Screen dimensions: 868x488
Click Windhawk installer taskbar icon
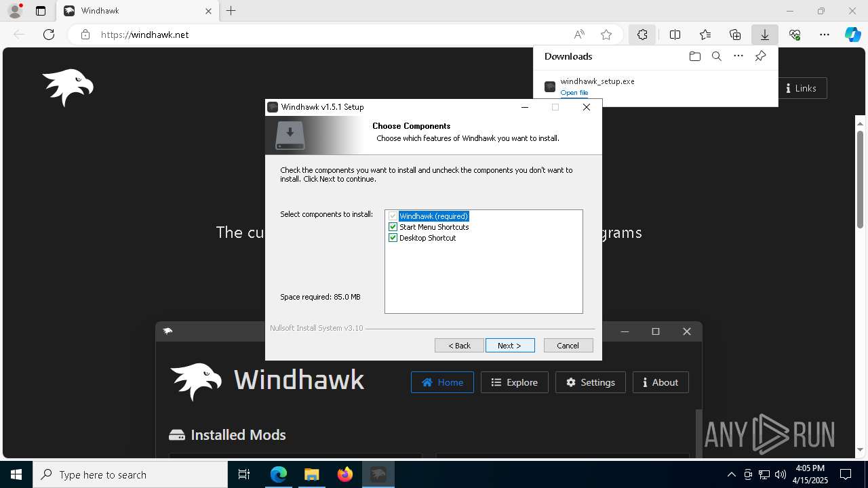pos(378,474)
